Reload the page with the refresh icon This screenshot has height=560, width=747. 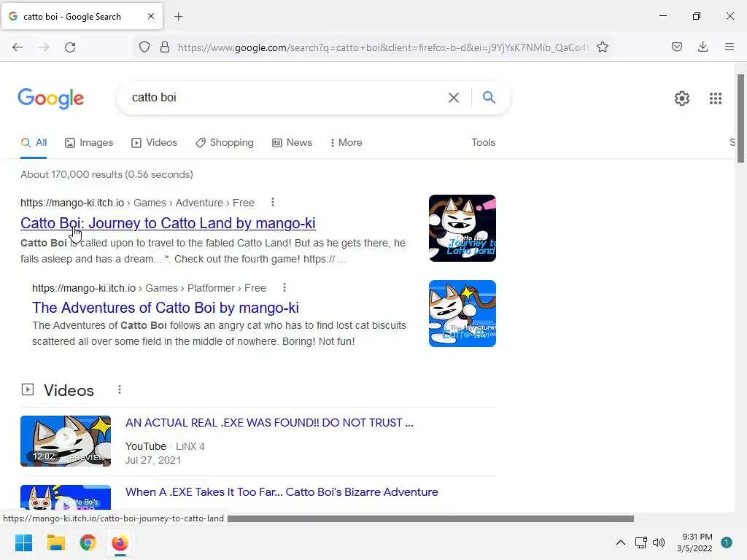70,47
